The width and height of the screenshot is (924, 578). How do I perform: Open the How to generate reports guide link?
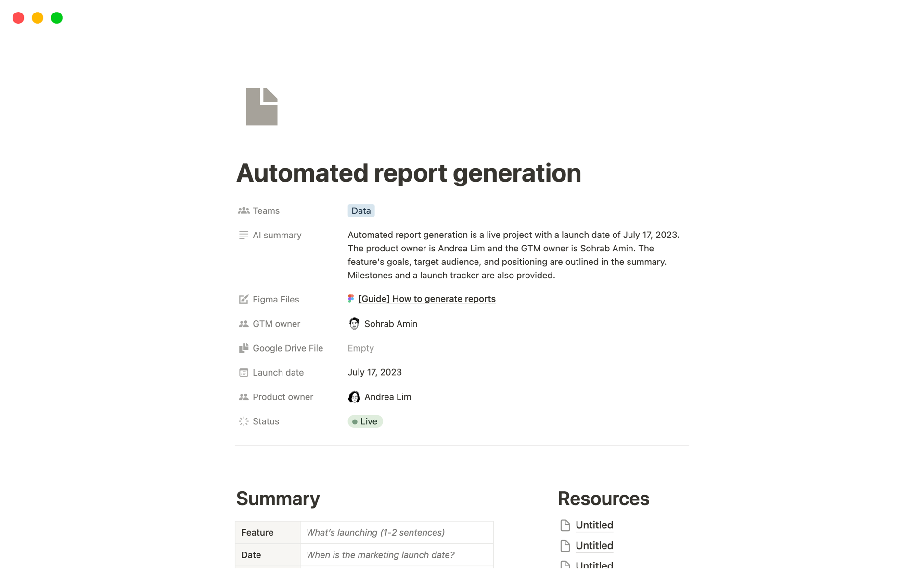coord(427,299)
